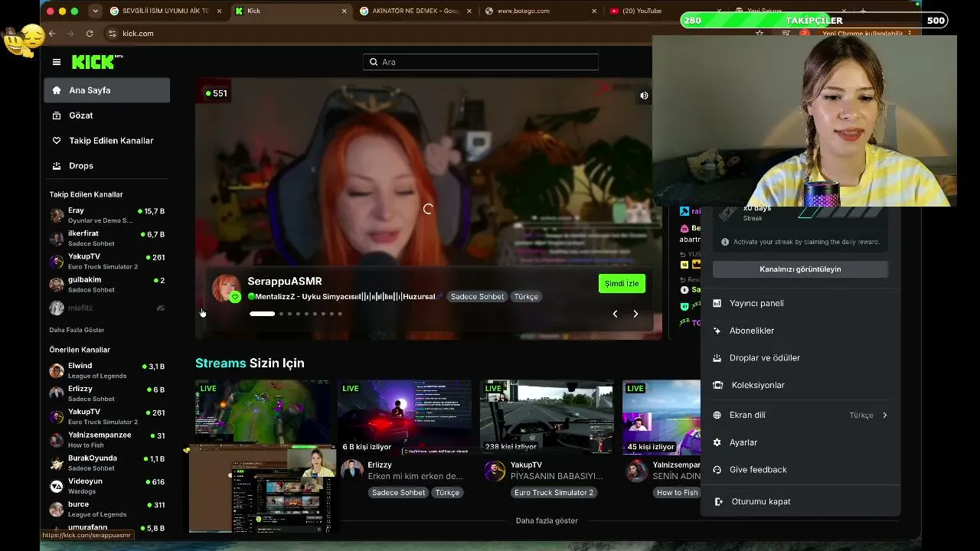This screenshot has height=551, width=980.
Task: Show the previous featured stream
Action: click(x=615, y=314)
